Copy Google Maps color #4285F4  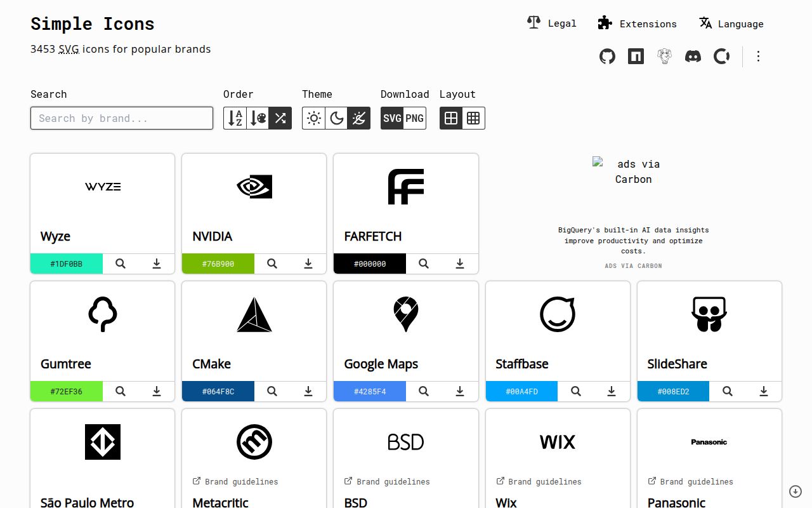[370, 391]
